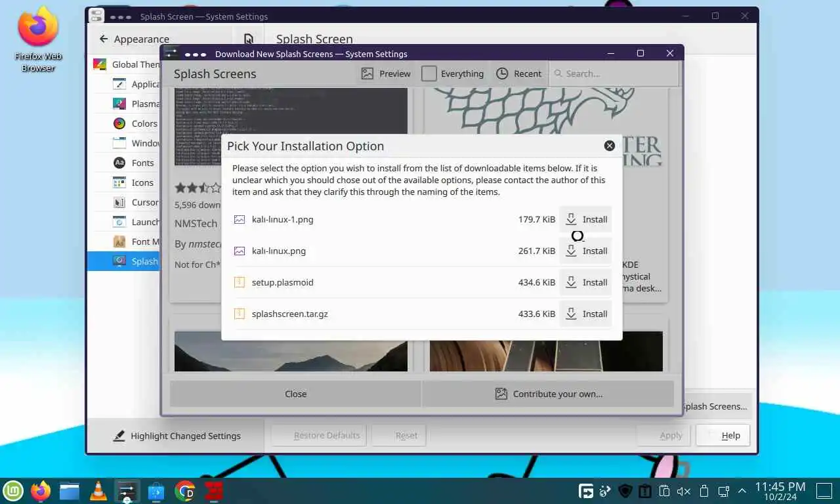This screenshot has width=840, height=504.
Task: Open Cursors settings icon in sidebar
Action: coord(119,202)
